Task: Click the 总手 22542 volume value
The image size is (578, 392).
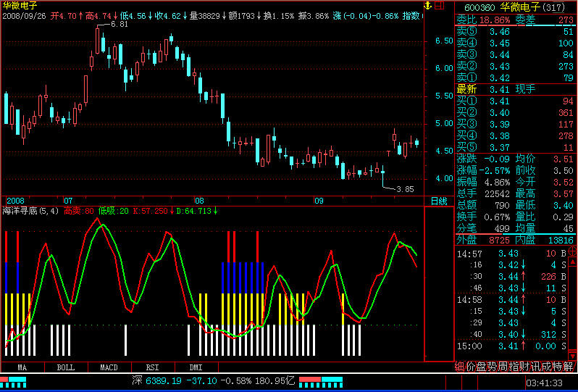Action: [497, 194]
